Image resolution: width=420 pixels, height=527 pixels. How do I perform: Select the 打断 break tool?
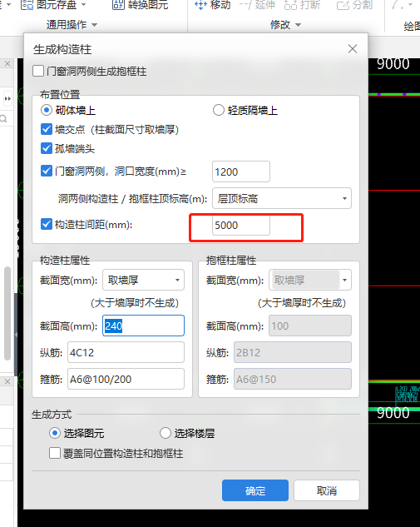pyautogui.click(x=302, y=5)
